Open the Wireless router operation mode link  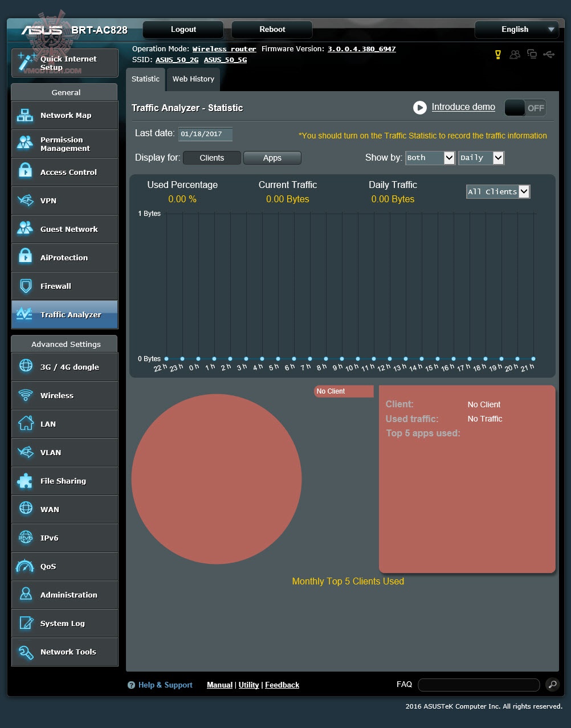coord(225,49)
